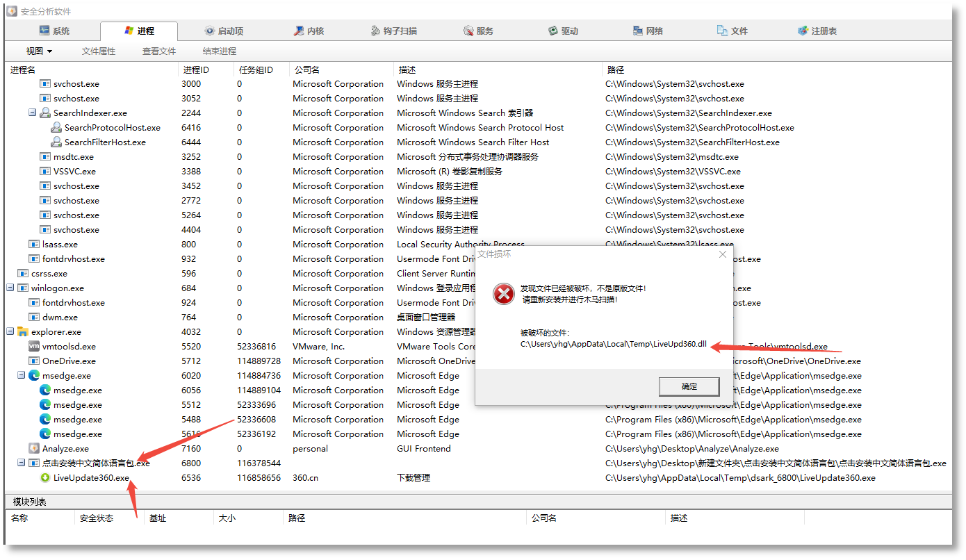The width and height of the screenshot is (966, 560).
Task: Click the 下载管理 description cell
Action: pos(414,477)
